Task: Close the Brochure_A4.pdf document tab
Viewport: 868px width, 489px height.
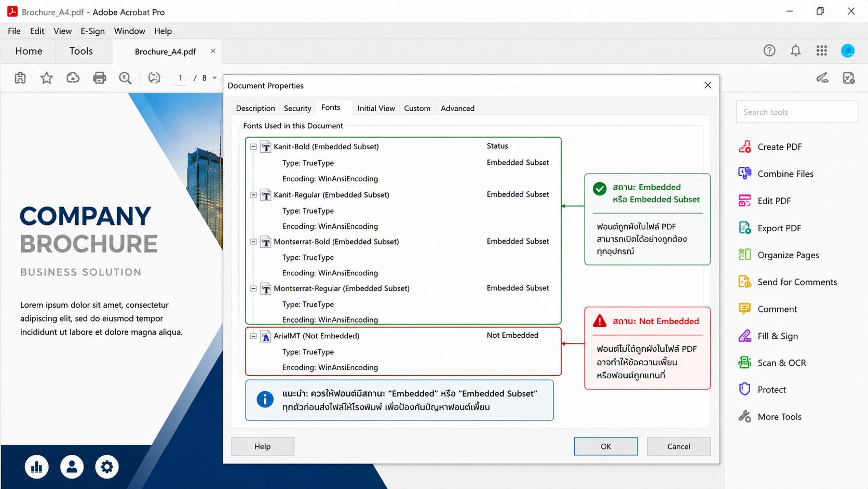Action: [213, 51]
